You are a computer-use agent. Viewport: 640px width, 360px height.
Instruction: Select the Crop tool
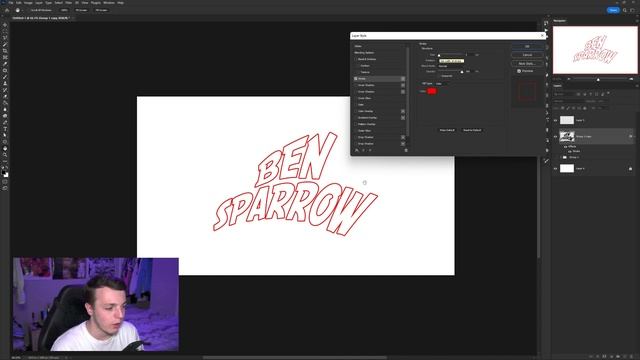coord(5,51)
